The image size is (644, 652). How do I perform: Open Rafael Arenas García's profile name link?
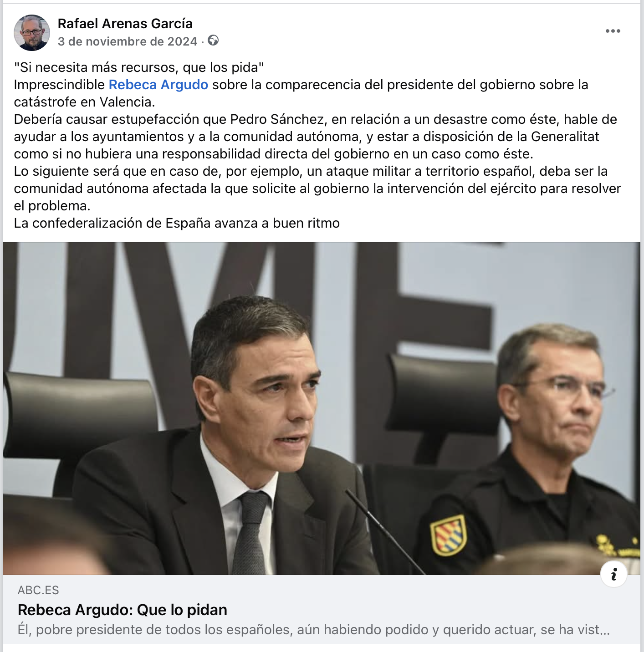pos(125,24)
